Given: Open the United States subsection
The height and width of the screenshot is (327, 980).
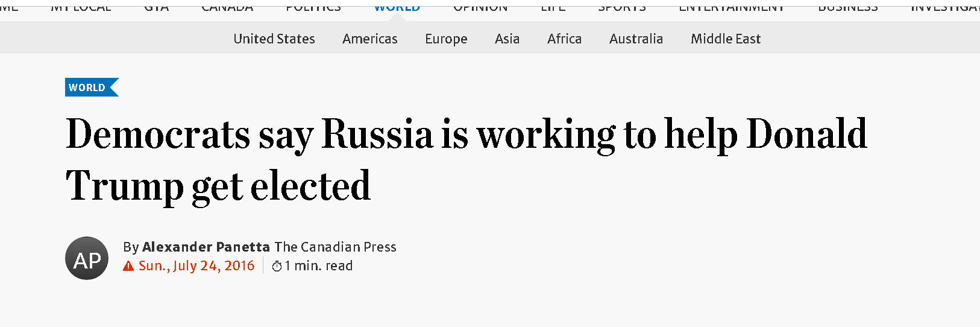Looking at the screenshot, I should click(x=274, y=39).
